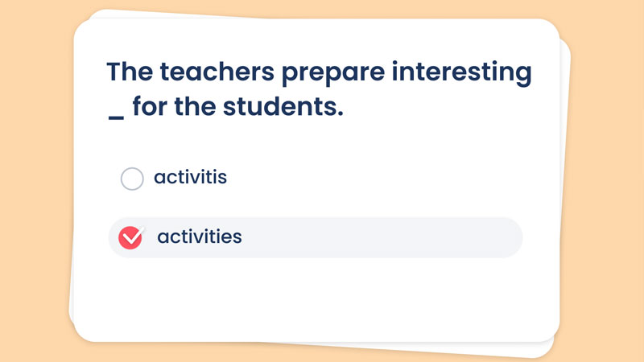
Task: Click the word "teachers" in the question
Action: tap(217, 72)
